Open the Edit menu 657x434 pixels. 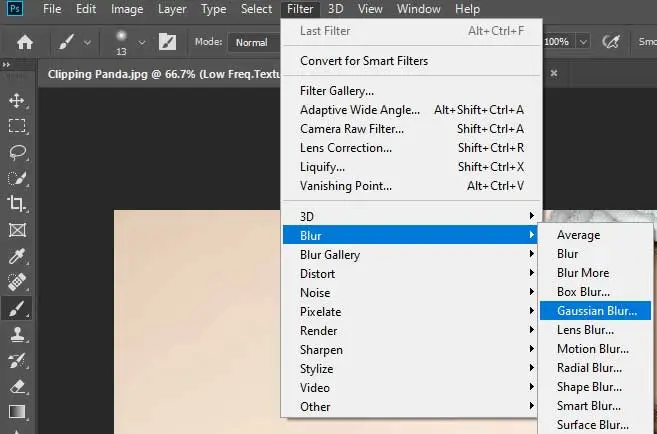click(x=86, y=9)
